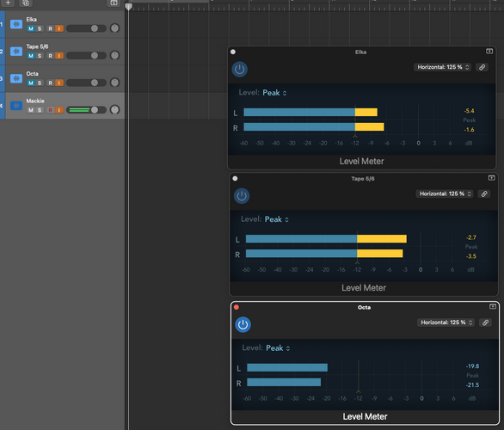This screenshot has width=504, height=430.
Task: Disable input monitoring on Tape 5/6 track
Action: pos(59,56)
